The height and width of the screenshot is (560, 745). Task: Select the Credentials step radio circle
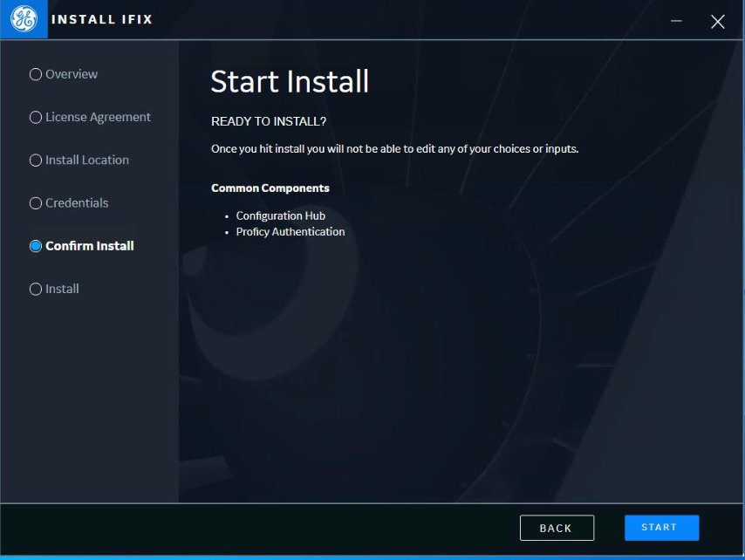click(x=36, y=203)
